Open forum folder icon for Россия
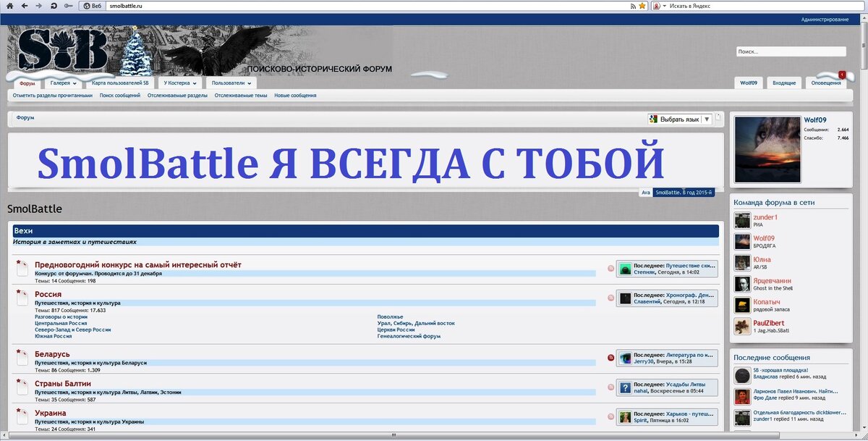The height and width of the screenshot is (441, 868). pos(22,296)
